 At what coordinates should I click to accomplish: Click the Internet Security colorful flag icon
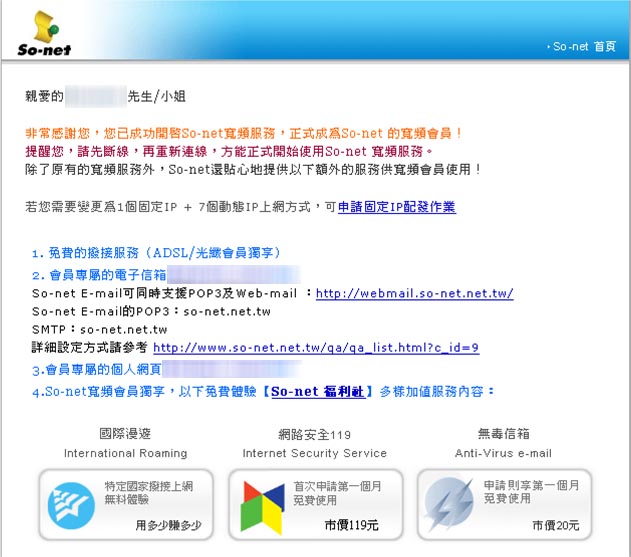(x=262, y=507)
